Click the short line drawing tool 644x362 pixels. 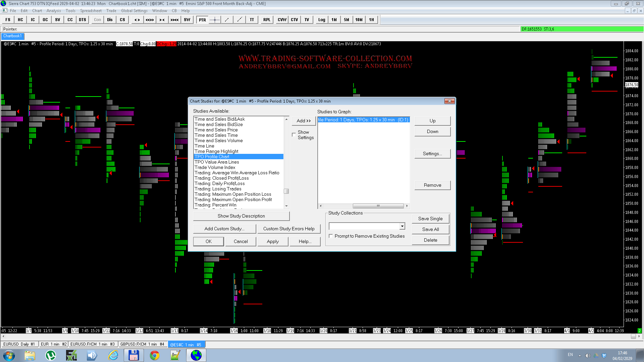click(x=227, y=20)
